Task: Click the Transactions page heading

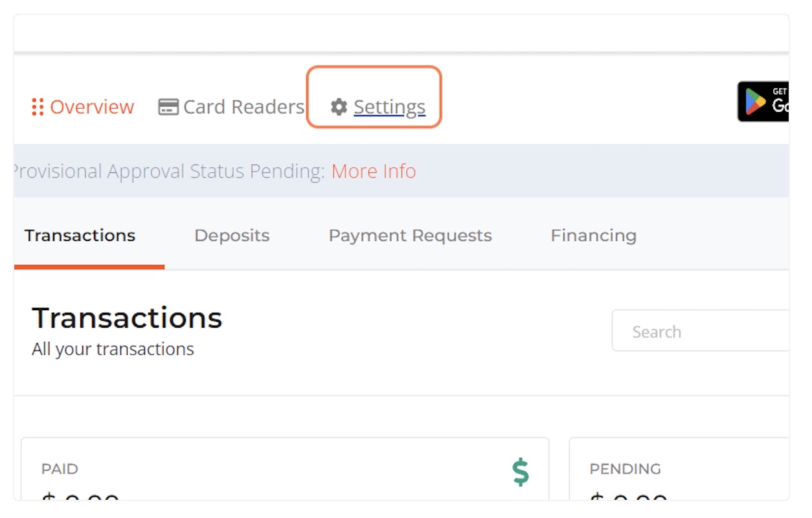Action: pos(127,317)
